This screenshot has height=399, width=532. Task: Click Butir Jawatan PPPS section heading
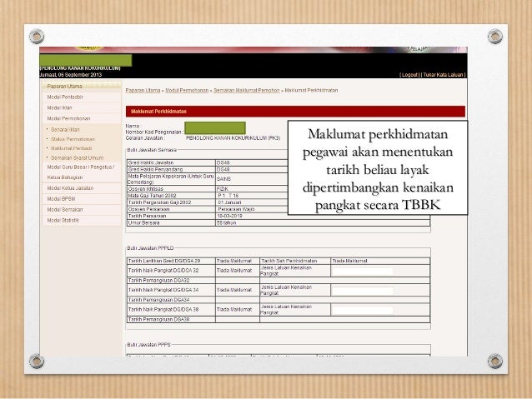point(149,345)
